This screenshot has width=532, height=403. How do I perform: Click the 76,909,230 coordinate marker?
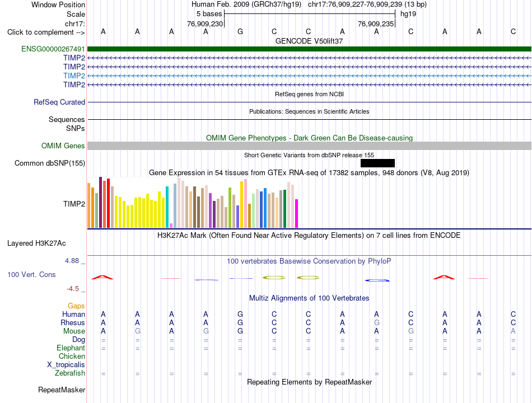[205, 24]
